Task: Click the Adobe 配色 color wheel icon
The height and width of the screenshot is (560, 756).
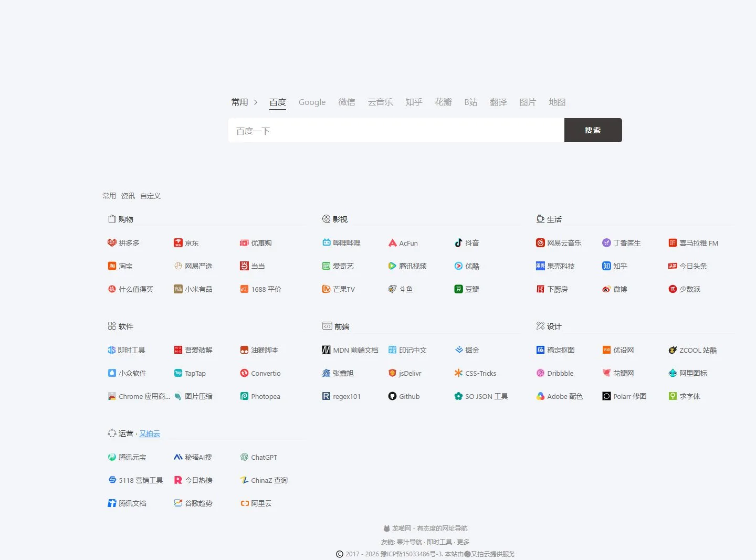Action: coord(540,396)
